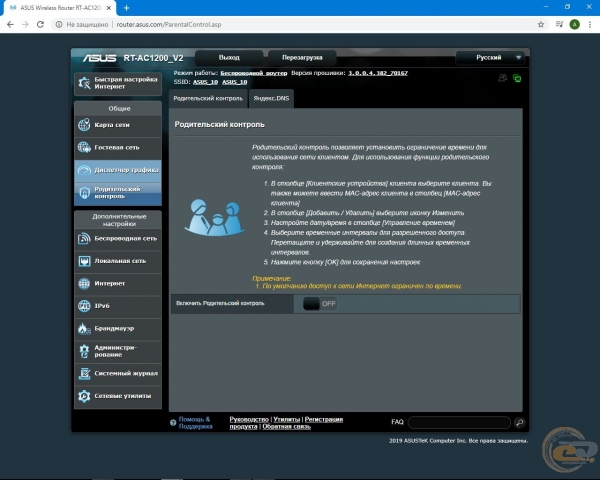
Task: Open the firmware version link
Action: click(378, 73)
